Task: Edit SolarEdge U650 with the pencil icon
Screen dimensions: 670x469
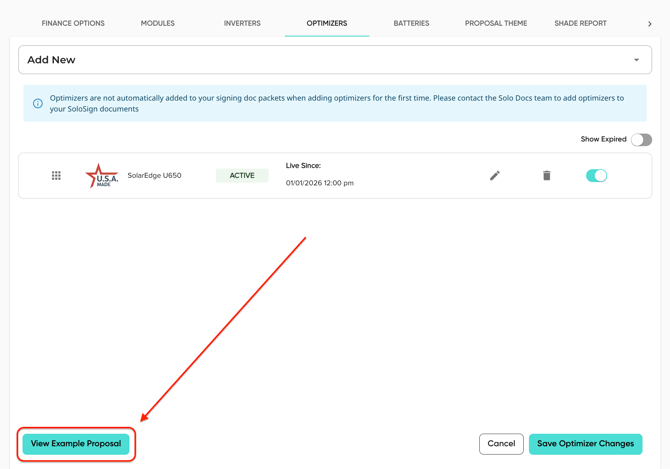Action: [495, 176]
